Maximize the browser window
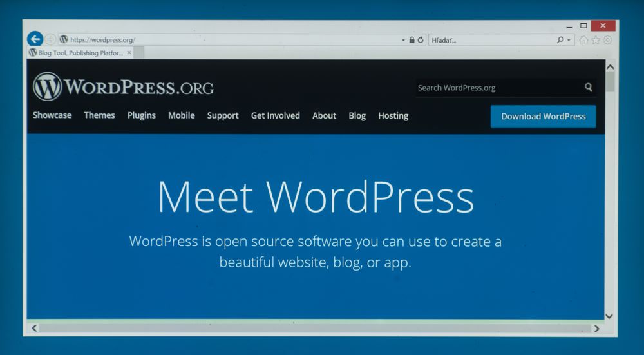The height and width of the screenshot is (355, 644). (583, 26)
